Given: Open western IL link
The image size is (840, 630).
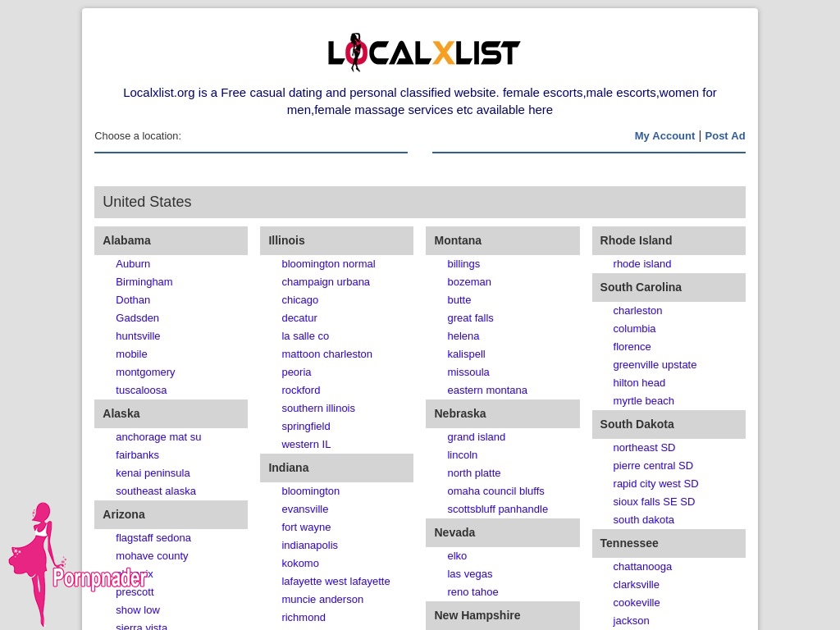Looking at the screenshot, I should pos(307,444).
